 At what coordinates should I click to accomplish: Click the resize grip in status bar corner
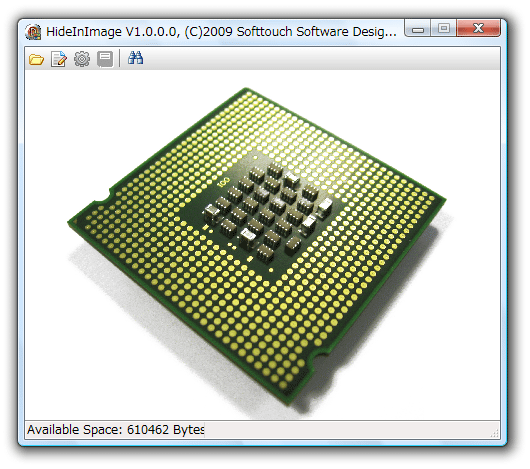pos(495,433)
